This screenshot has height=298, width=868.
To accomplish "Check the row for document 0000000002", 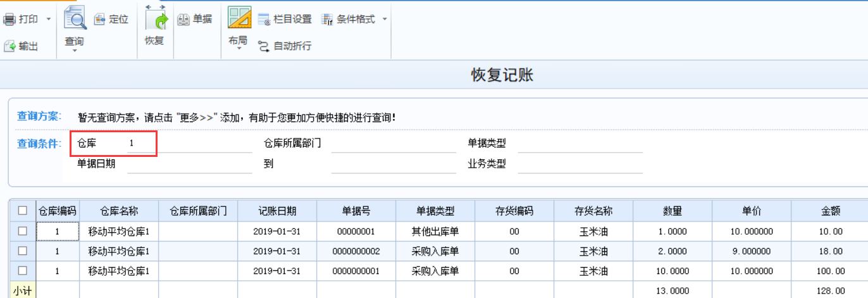I will (x=22, y=251).
